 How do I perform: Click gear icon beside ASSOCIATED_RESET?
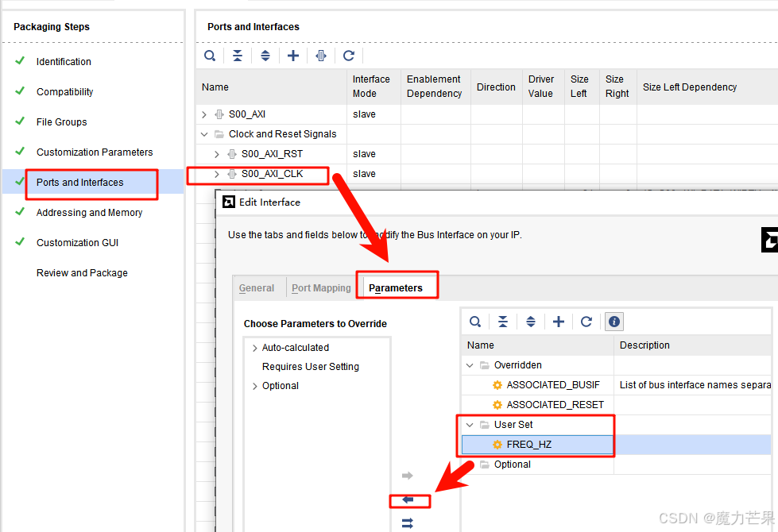[497, 405]
